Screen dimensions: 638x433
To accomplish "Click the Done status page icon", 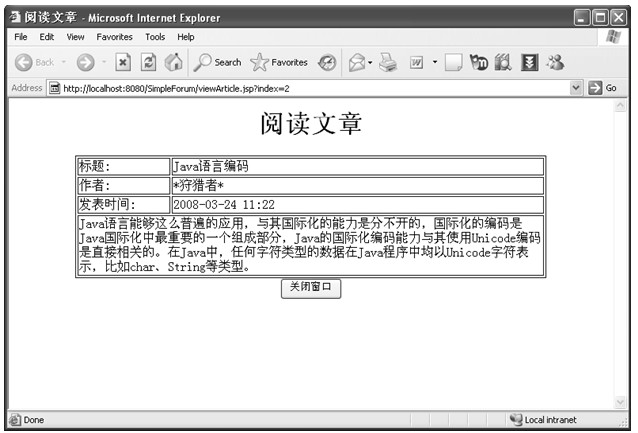I will [x=15, y=419].
